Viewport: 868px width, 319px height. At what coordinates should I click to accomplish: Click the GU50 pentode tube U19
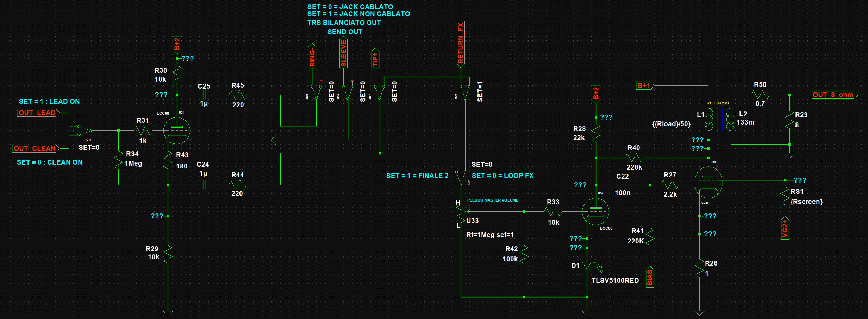(708, 182)
